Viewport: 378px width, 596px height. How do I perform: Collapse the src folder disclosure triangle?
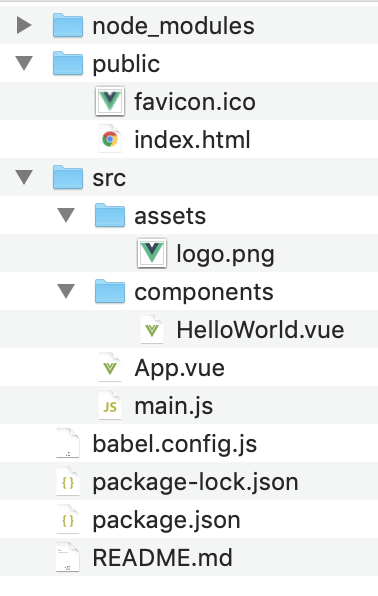coord(24,177)
